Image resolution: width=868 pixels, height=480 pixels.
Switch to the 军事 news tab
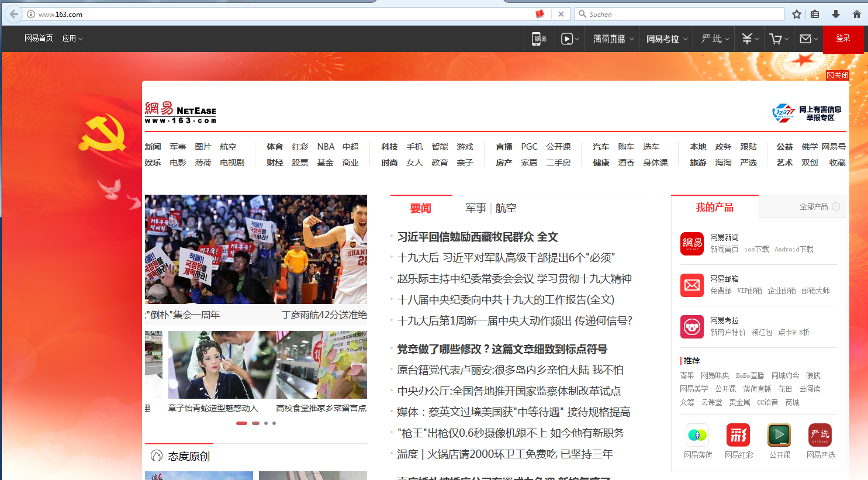(476, 208)
